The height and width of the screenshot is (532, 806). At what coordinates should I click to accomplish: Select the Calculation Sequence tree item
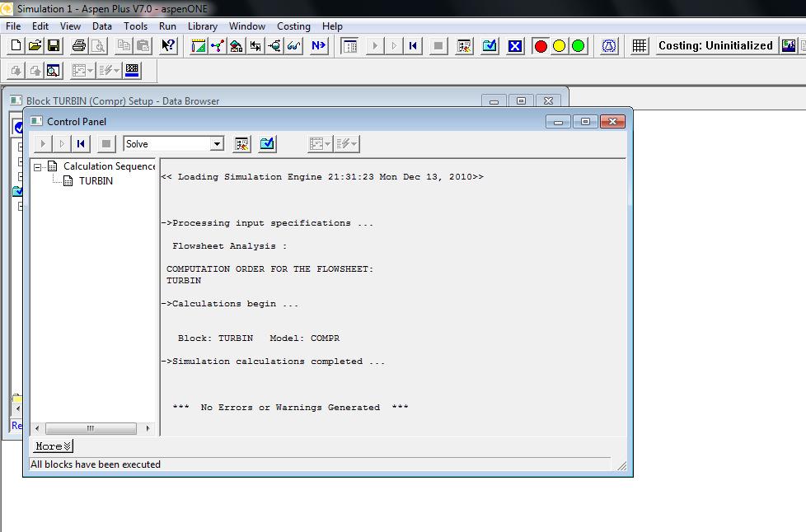click(109, 166)
